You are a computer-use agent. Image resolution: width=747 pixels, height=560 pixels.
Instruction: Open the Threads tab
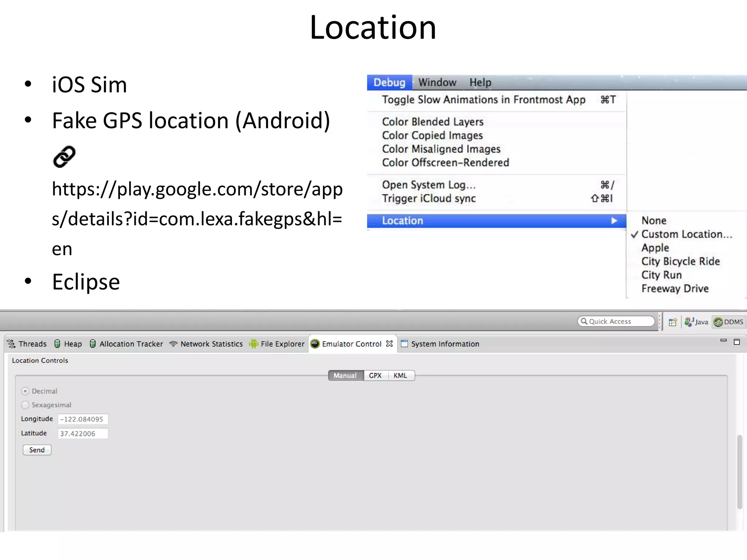tap(27, 344)
